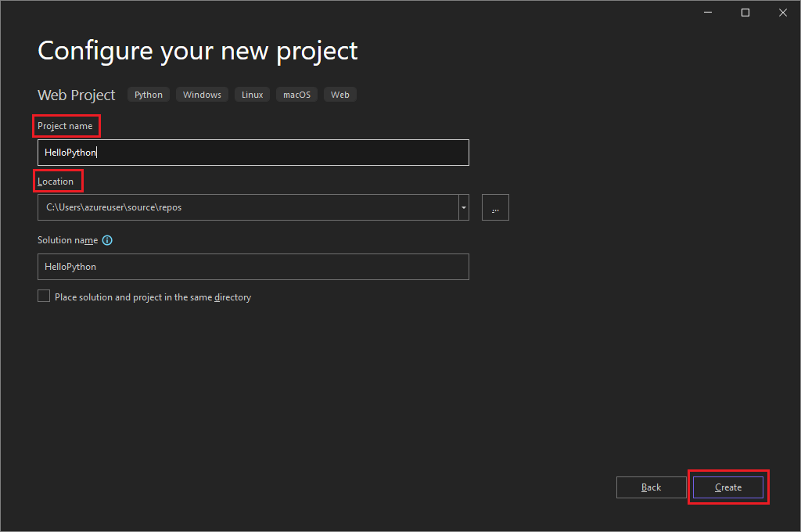Go back with the Back button
The height and width of the screenshot is (532, 801).
[652, 487]
